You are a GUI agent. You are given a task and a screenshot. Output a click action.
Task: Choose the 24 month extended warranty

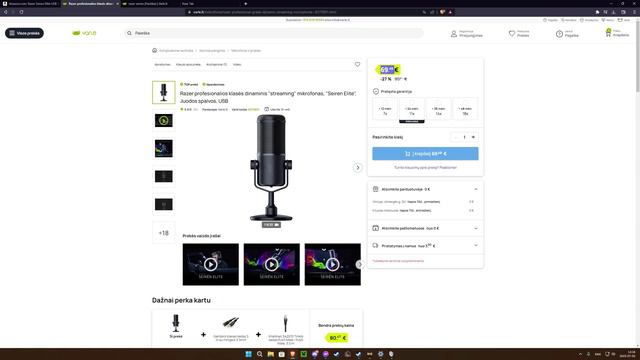[412, 111]
